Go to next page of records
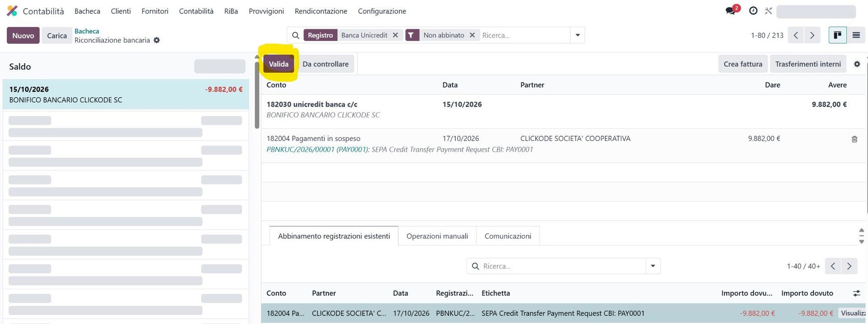868x324 pixels. (x=812, y=35)
